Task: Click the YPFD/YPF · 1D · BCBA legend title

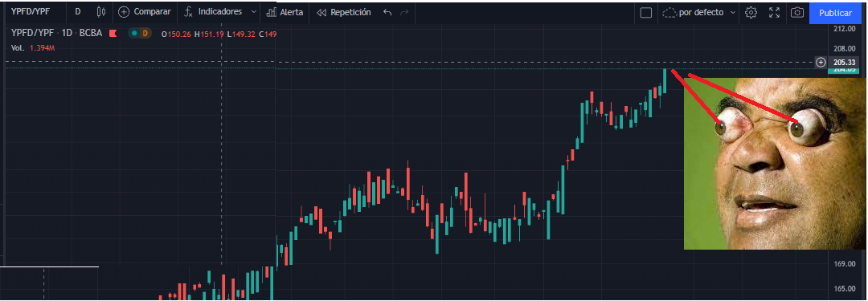Action: pos(56,33)
